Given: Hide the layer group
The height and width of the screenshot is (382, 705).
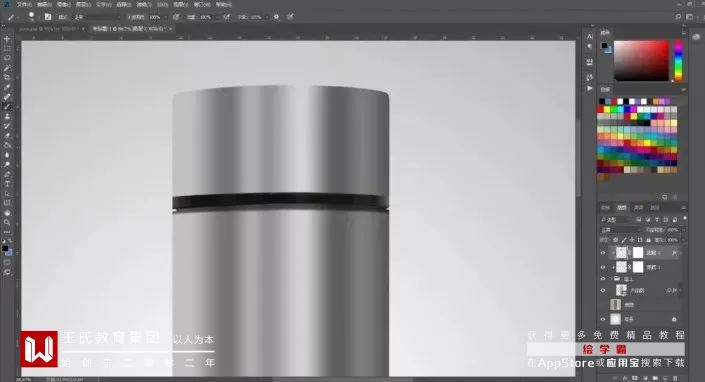Looking at the screenshot, I should pyautogui.click(x=603, y=279).
